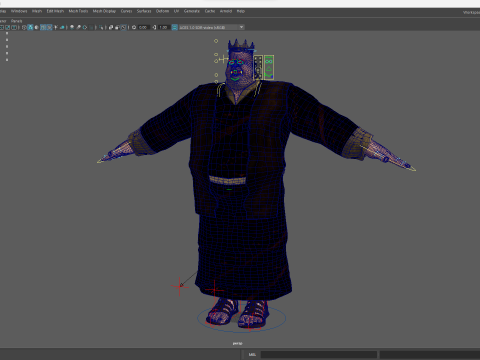
Task: Toggle wireframe on shaded
Action: point(43,27)
